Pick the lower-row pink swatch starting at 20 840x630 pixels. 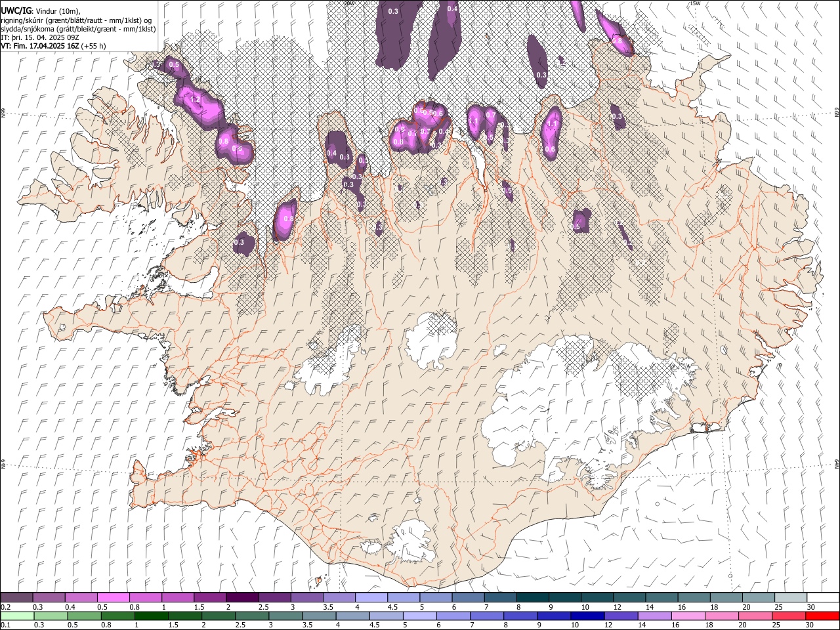tap(755, 616)
